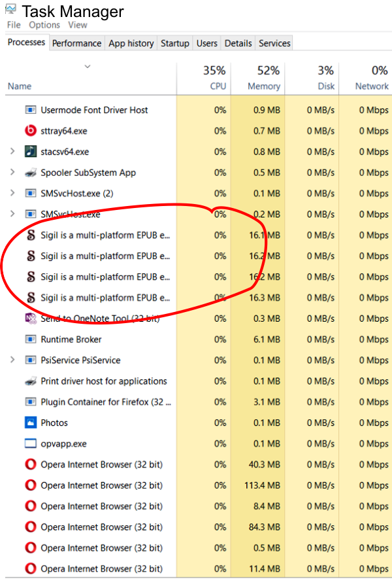Open the View menu
Screen dimensions: 392x588
tap(78, 25)
